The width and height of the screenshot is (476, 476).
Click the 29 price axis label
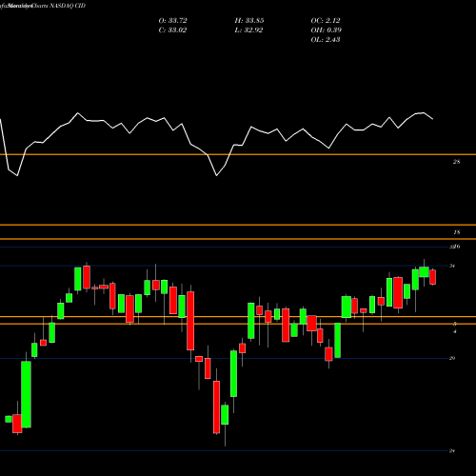coord(452,358)
